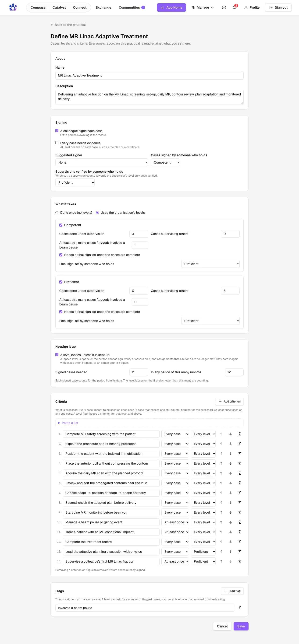Open the Compass tab
This screenshot has height=644, width=299.
point(38,7)
